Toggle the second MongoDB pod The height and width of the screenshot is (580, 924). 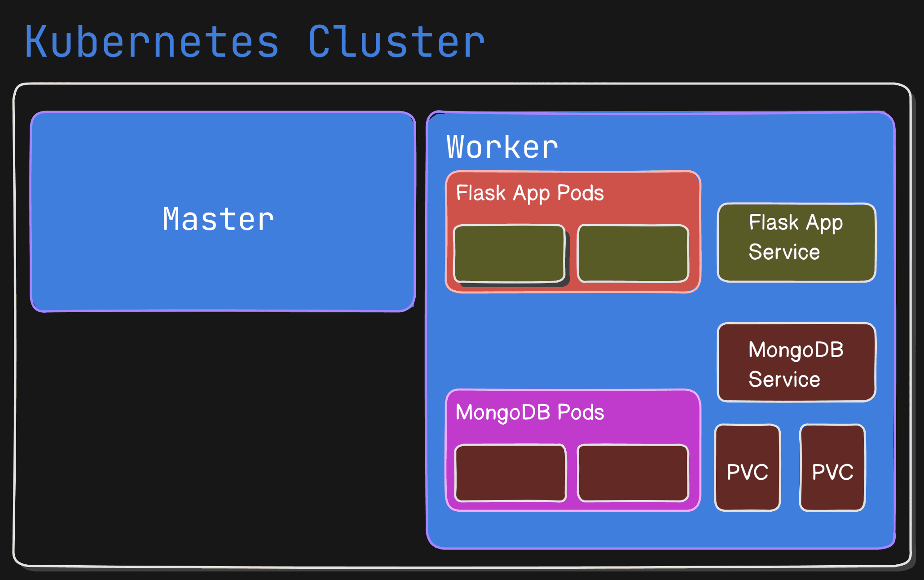tap(633, 472)
